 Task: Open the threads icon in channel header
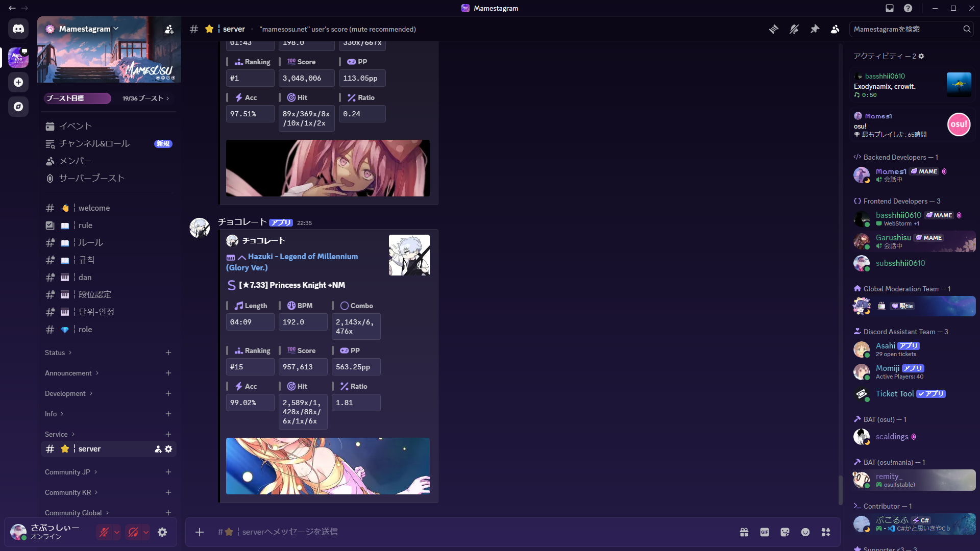[774, 29]
